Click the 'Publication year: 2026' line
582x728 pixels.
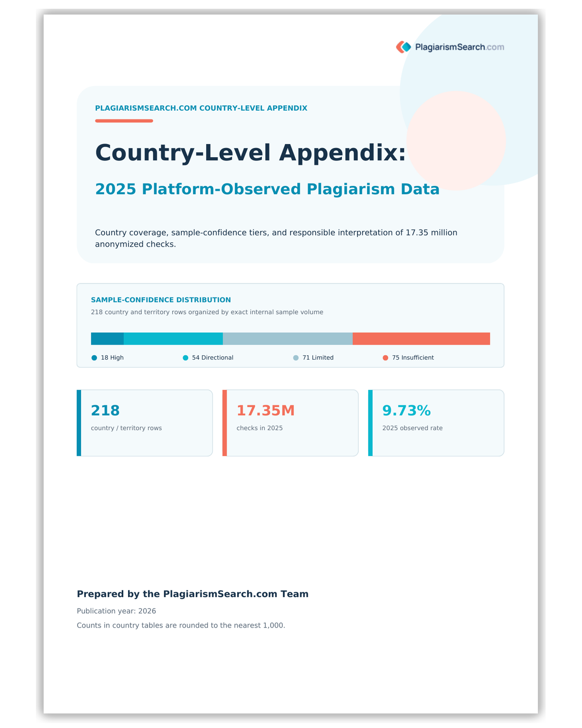coord(116,611)
